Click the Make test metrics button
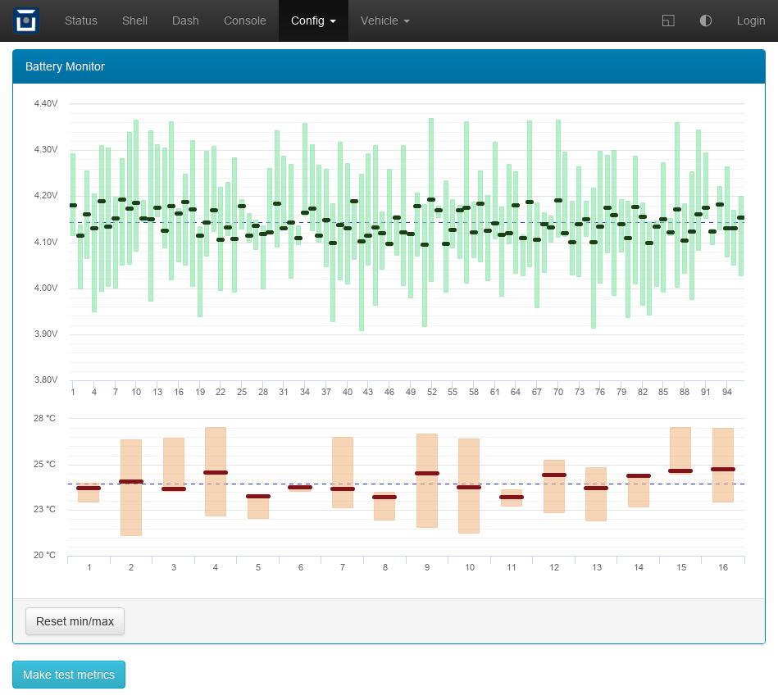 (x=69, y=675)
